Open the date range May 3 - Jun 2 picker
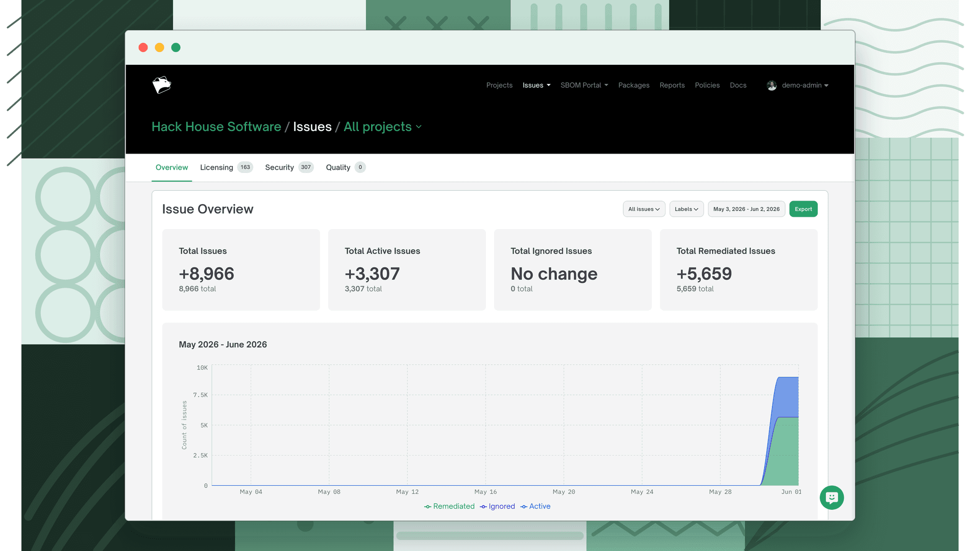The width and height of the screenshot is (980, 551). 746,209
